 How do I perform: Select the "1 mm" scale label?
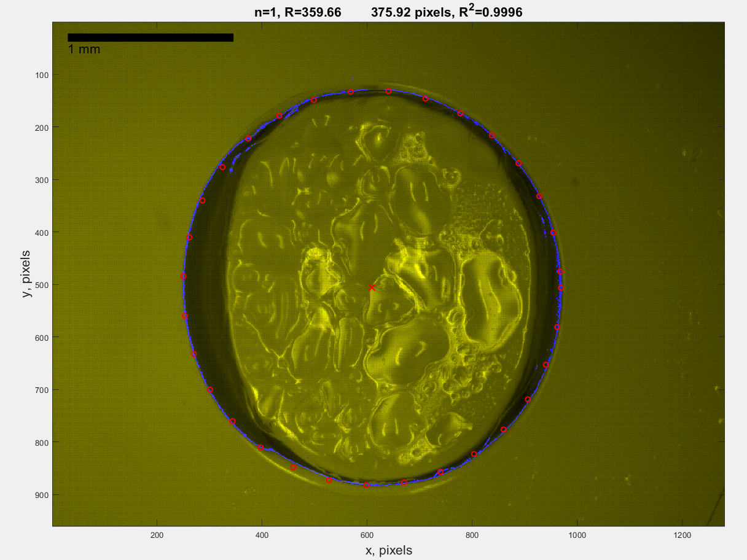pos(84,50)
